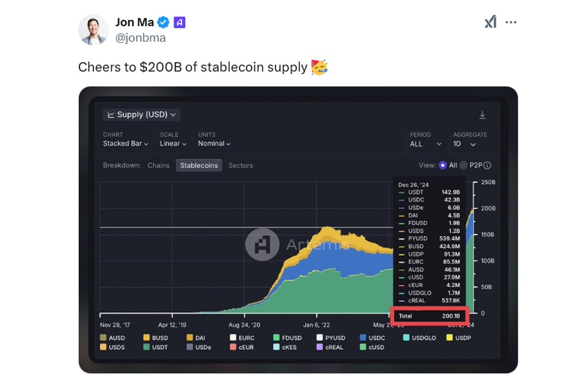Toggle the PYUSD legend swatch
Screen dimensions: 588x386
click(x=320, y=337)
